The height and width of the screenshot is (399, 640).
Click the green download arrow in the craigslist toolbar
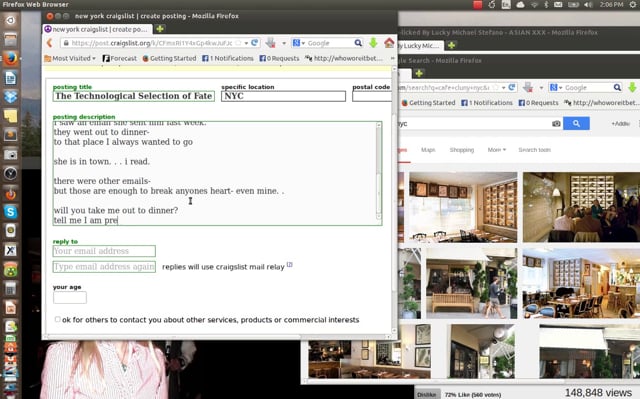pos(373,42)
